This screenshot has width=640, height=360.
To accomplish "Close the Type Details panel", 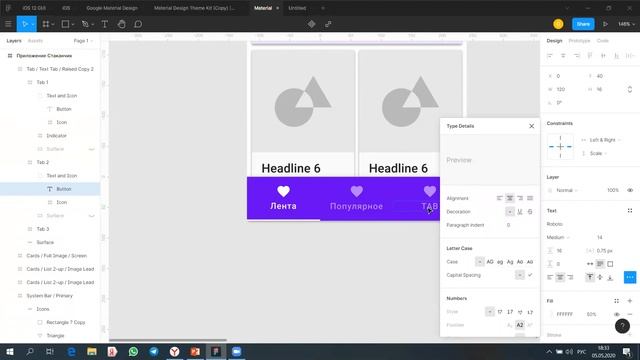I will [x=531, y=126].
